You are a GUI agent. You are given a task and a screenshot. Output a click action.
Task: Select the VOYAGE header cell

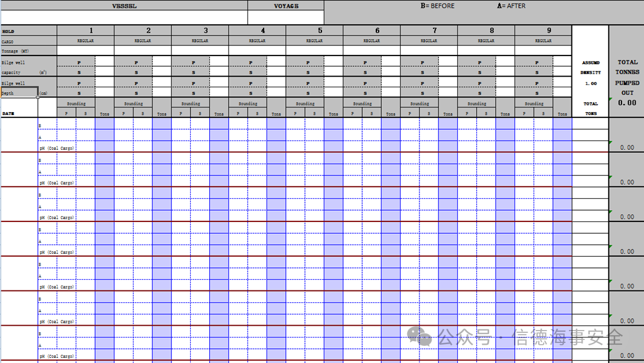tap(286, 6)
